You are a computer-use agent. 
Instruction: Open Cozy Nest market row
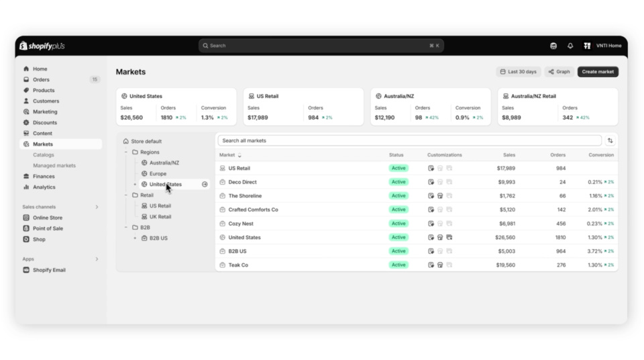(x=417, y=224)
